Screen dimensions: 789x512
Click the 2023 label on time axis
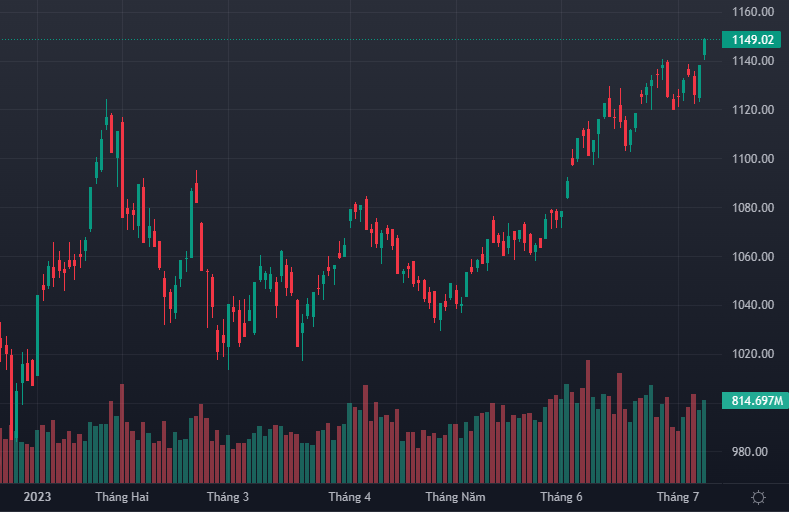[x=37, y=497]
